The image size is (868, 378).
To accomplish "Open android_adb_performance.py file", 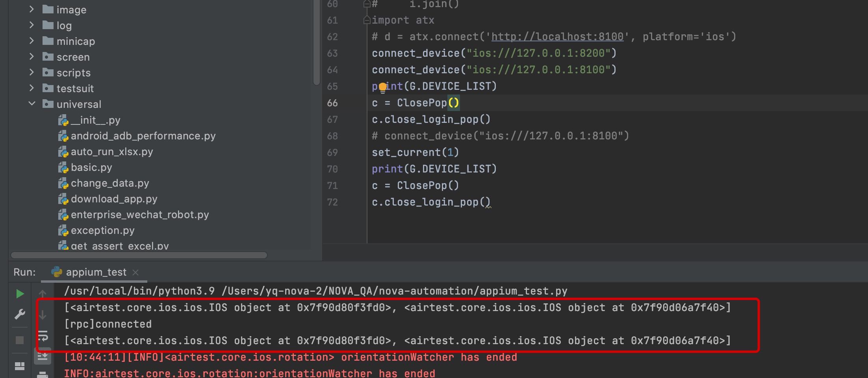I will click(x=143, y=136).
